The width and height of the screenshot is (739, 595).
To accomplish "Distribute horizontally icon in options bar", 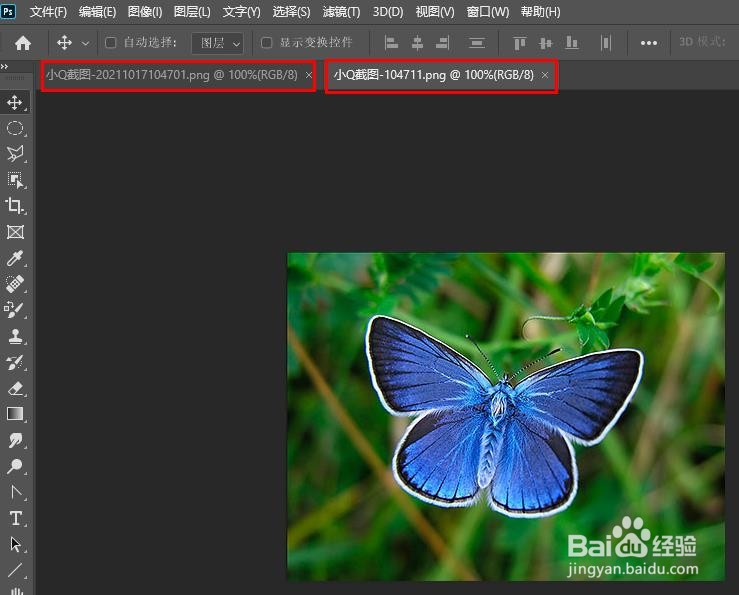I will tap(606, 43).
